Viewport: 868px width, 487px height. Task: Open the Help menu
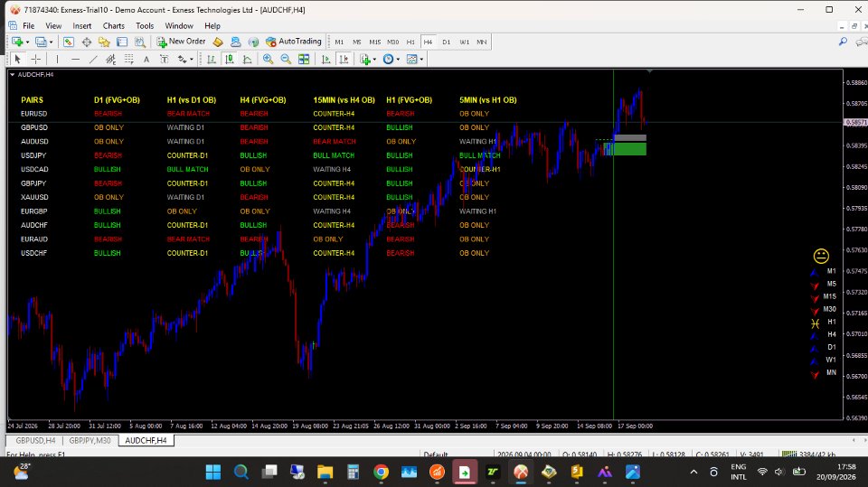point(212,26)
